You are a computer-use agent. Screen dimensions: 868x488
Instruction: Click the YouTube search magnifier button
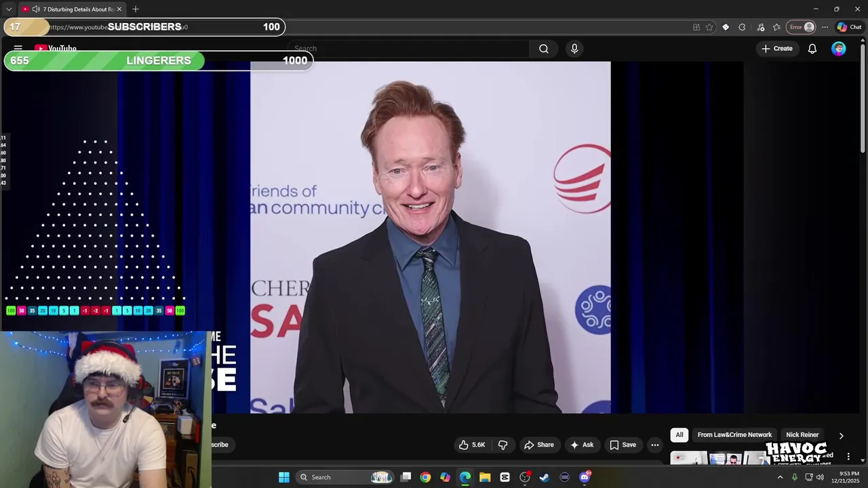[544, 49]
